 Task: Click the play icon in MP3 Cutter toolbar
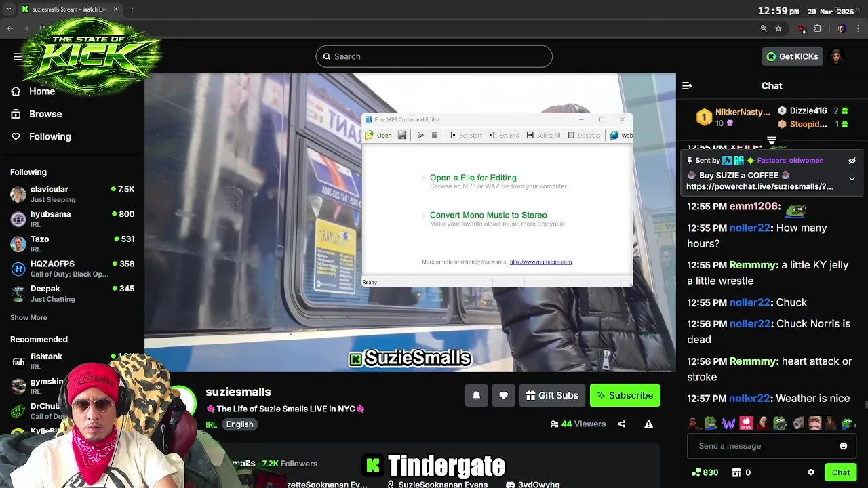click(420, 135)
